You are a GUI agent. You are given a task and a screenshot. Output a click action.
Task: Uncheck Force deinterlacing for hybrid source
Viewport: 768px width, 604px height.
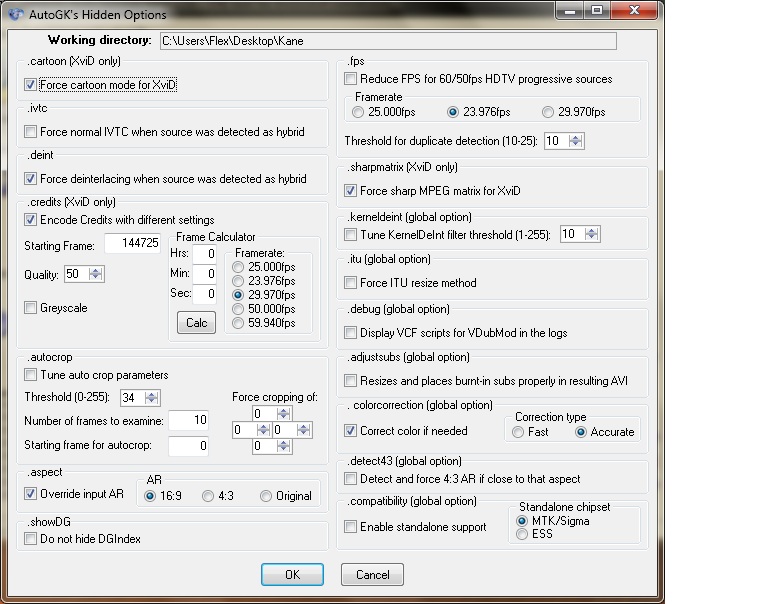pos(30,178)
